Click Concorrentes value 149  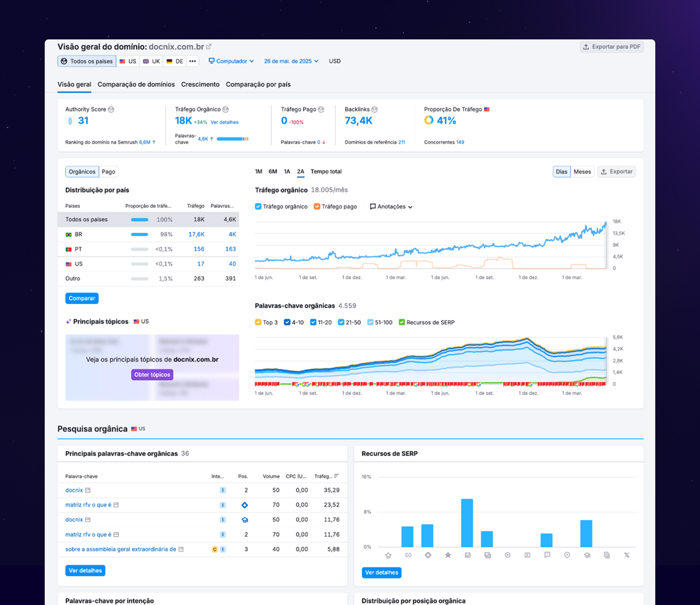[460, 142]
